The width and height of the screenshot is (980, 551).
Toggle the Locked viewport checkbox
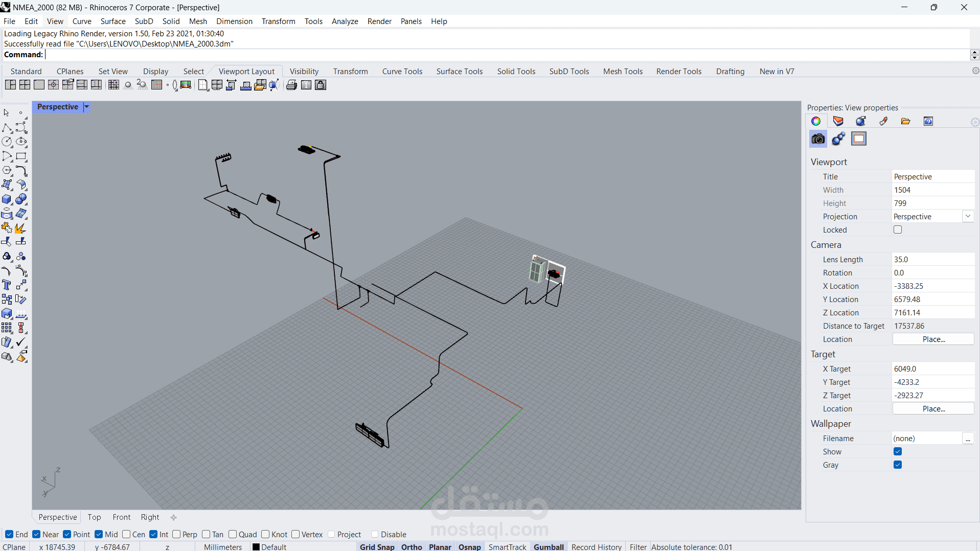tap(898, 229)
